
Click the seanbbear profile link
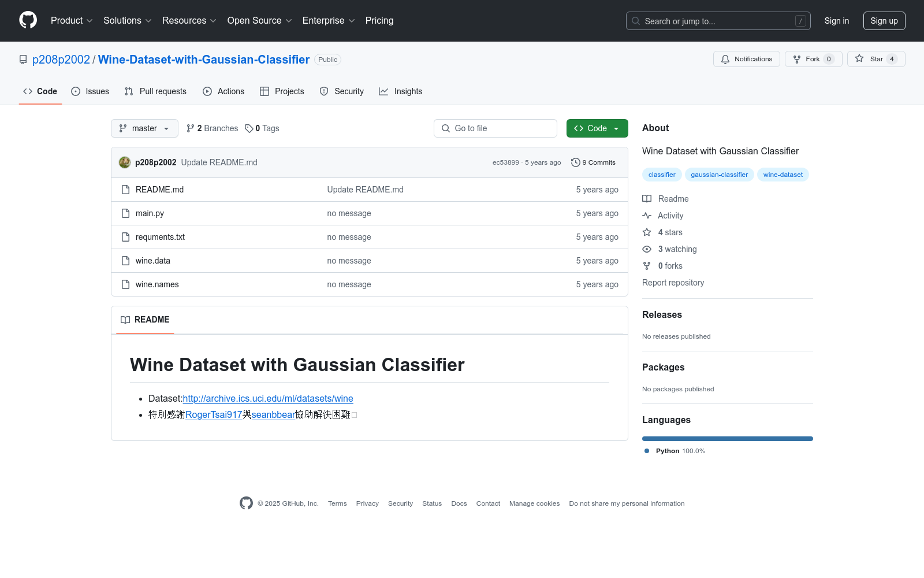(273, 415)
